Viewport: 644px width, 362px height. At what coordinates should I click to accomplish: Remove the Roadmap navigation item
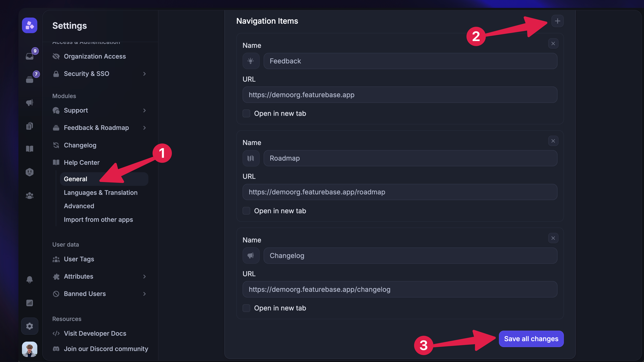(x=553, y=141)
